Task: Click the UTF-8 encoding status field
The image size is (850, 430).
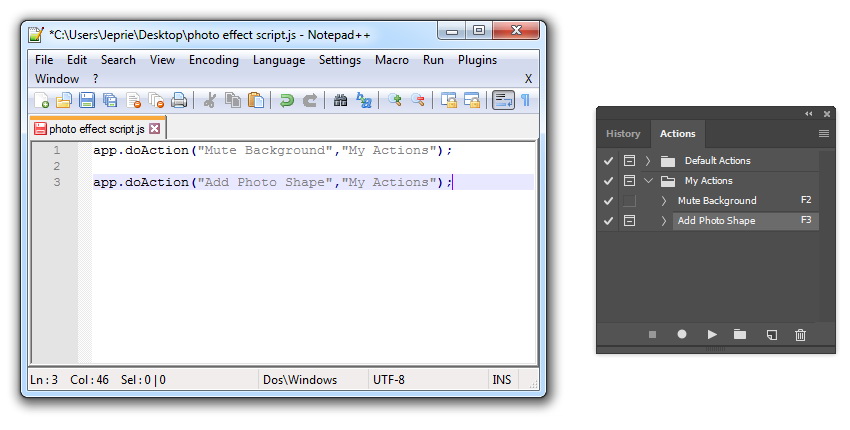Action: click(x=389, y=380)
